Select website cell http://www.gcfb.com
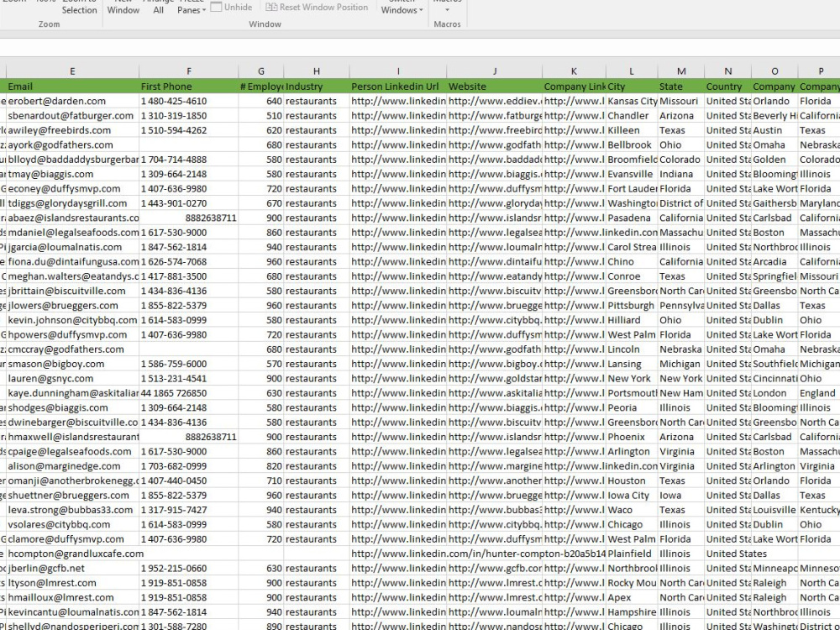 495,569
